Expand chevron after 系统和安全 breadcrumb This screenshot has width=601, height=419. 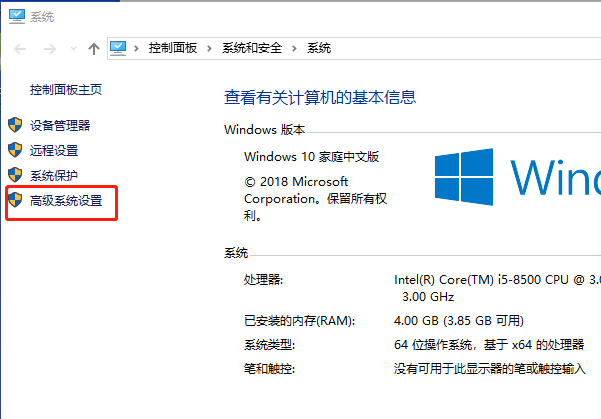point(294,48)
